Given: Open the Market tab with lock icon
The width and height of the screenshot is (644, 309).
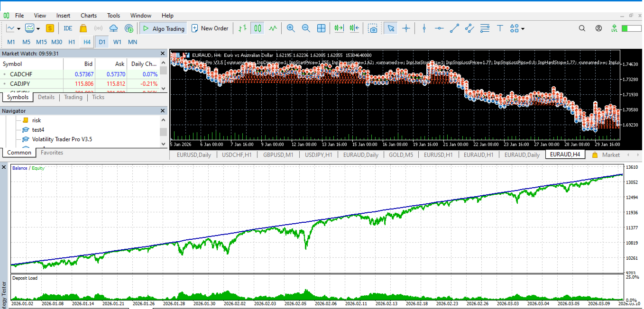Looking at the screenshot, I should tap(606, 154).
